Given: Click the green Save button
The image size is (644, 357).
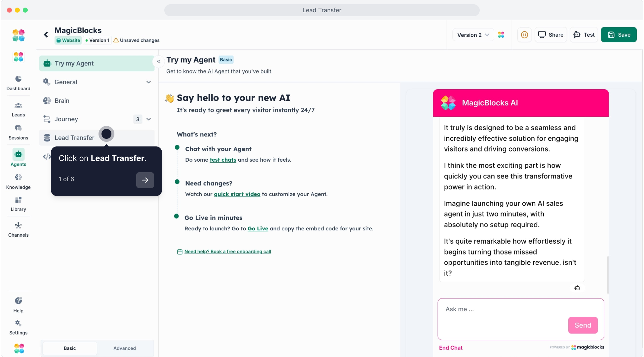Looking at the screenshot, I should pyautogui.click(x=619, y=35).
